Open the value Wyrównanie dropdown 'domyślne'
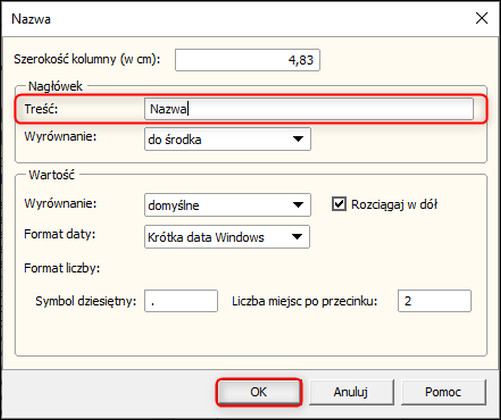This screenshot has width=501, height=420. pos(227,205)
